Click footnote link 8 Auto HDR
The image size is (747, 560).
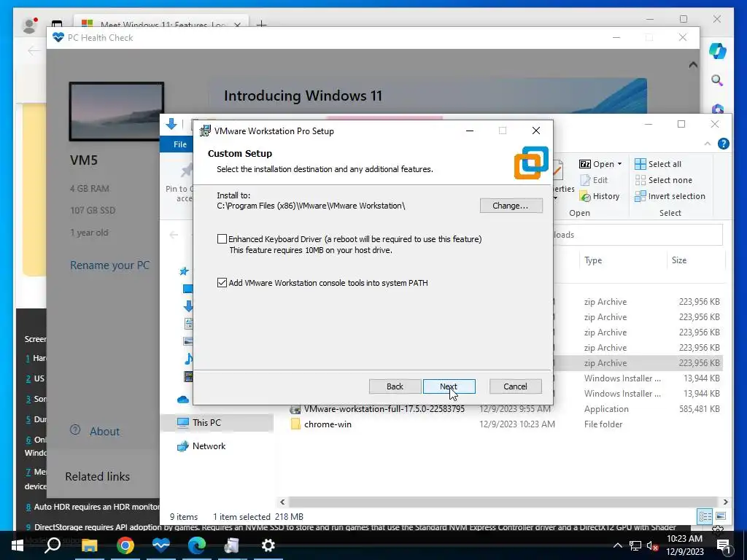coord(28,507)
